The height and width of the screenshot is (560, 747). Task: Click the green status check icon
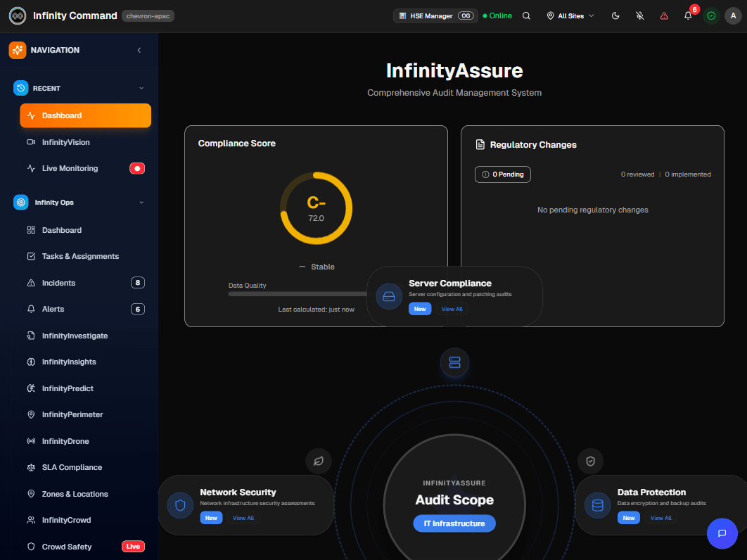(711, 15)
